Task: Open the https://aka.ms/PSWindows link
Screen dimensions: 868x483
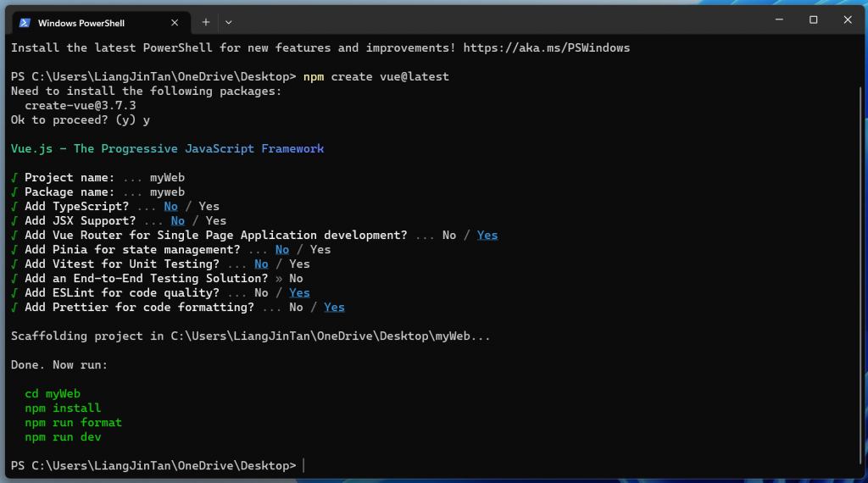Action: (x=547, y=48)
